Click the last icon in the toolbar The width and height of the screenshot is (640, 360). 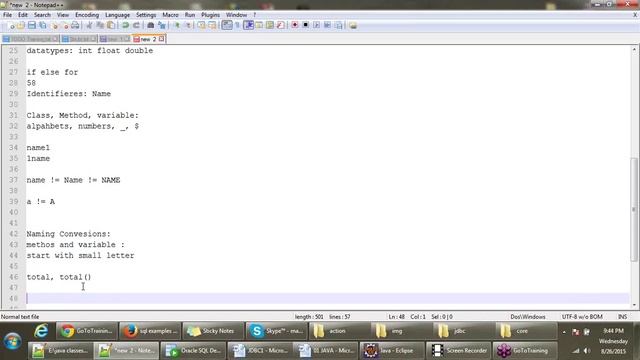pyautogui.click(x=353, y=25)
